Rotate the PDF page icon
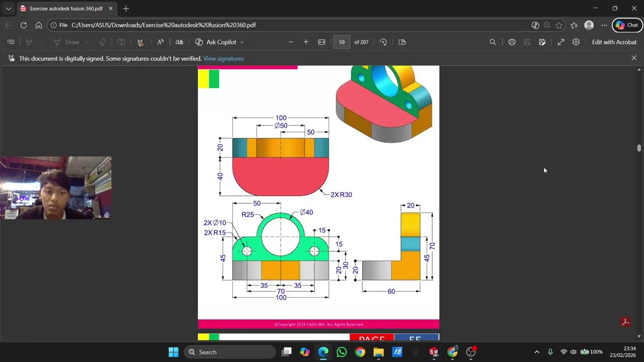 click(x=383, y=42)
